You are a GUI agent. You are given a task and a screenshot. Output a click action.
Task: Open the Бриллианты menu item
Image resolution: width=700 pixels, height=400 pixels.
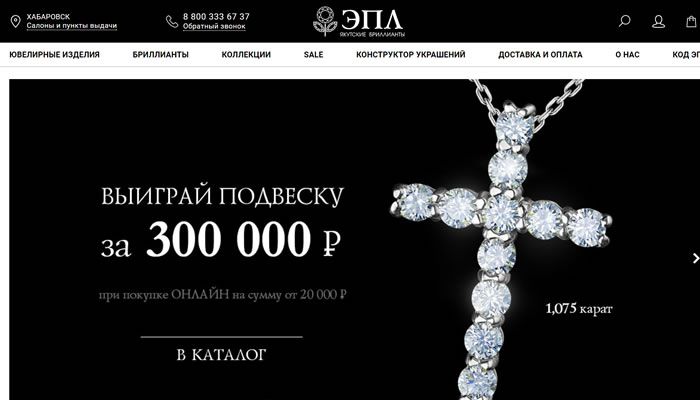click(161, 54)
